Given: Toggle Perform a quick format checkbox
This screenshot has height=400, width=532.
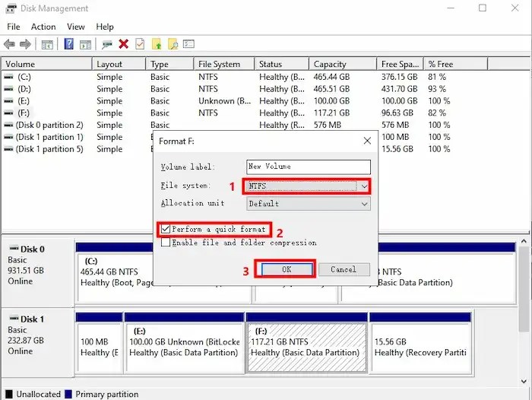Looking at the screenshot, I should pyautogui.click(x=166, y=229).
